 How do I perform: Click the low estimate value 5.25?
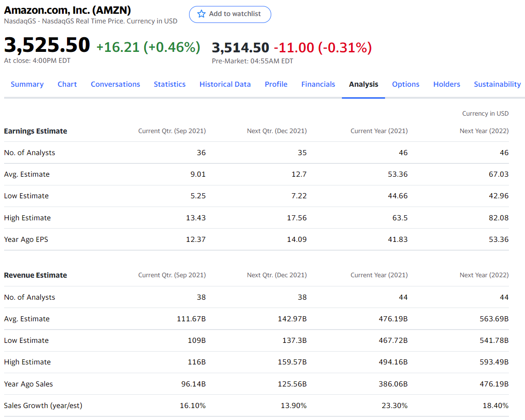pos(198,196)
